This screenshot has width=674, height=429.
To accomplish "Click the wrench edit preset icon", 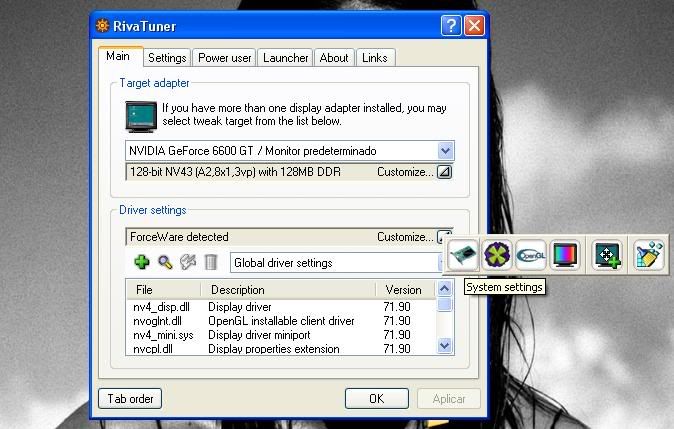I will click(188, 262).
